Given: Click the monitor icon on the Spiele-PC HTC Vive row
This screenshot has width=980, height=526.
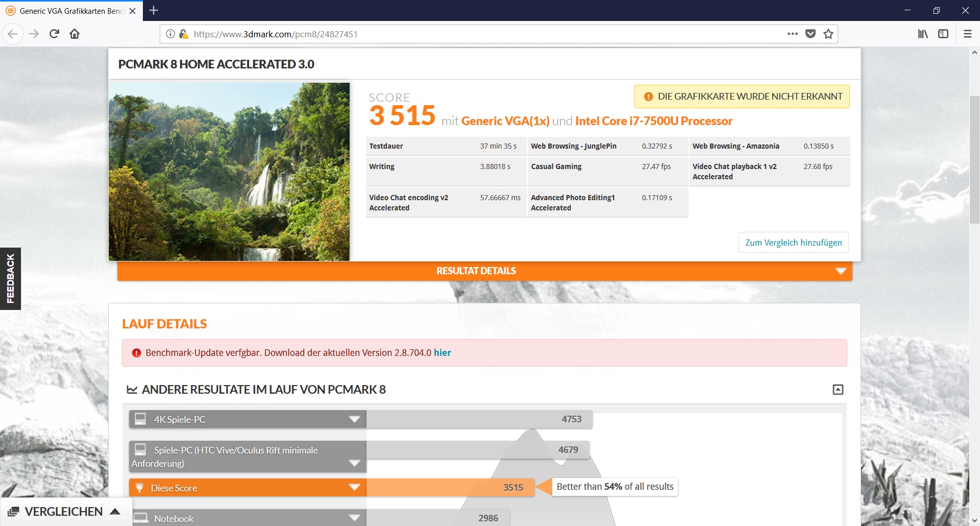Looking at the screenshot, I should 140,449.
